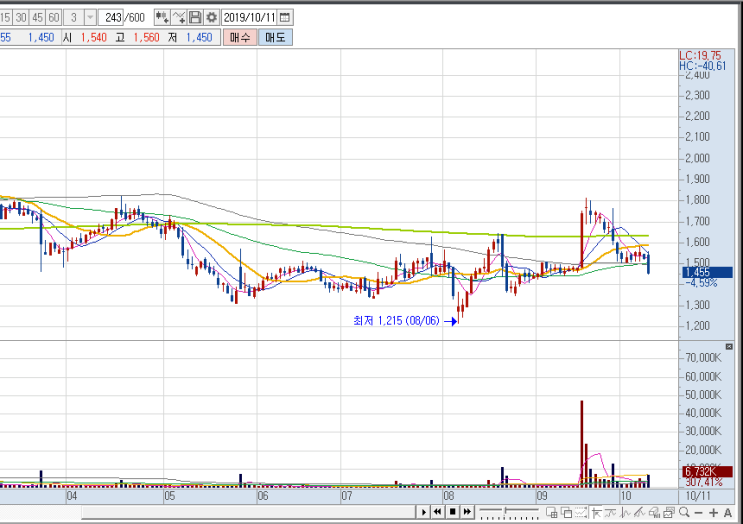The height and width of the screenshot is (524, 743).
Task: Select the 60 minute interval button
Action: 54,18
